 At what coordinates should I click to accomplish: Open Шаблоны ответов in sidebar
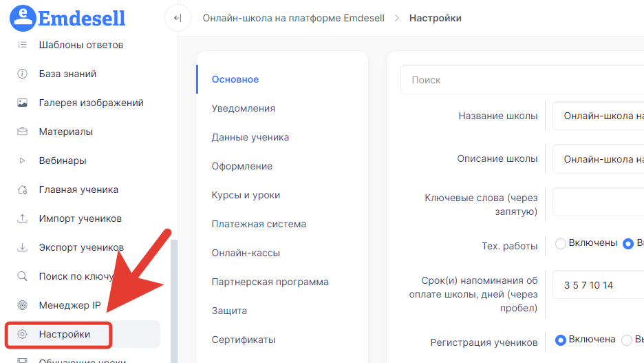(81, 45)
